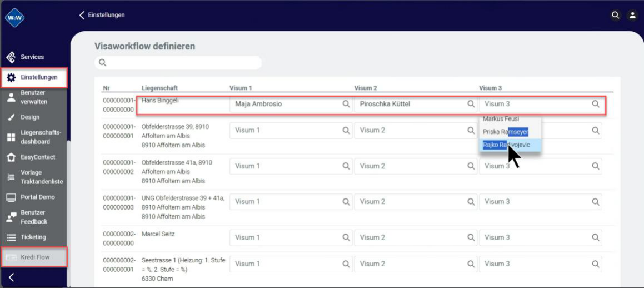This screenshot has width=644, height=288.
Task: Select Markus Feusi from dropdown list
Action: coord(510,119)
